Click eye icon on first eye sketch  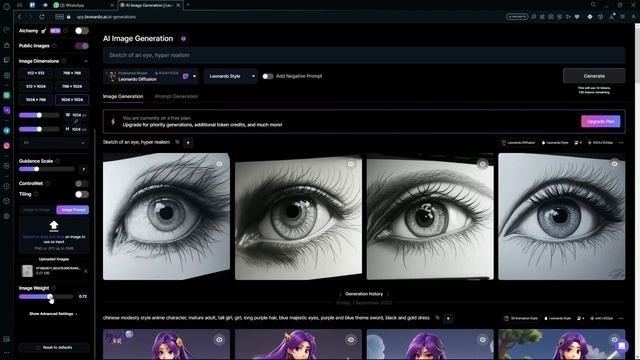[219, 164]
